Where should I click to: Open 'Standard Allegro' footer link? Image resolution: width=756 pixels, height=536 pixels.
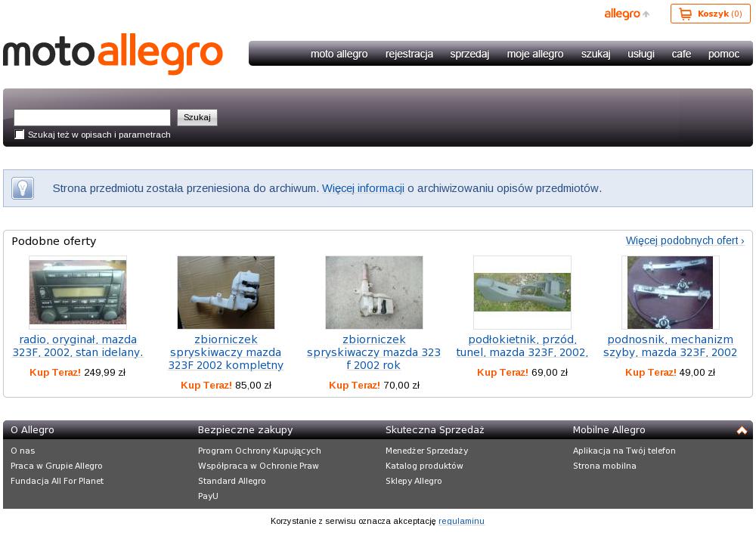click(232, 481)
